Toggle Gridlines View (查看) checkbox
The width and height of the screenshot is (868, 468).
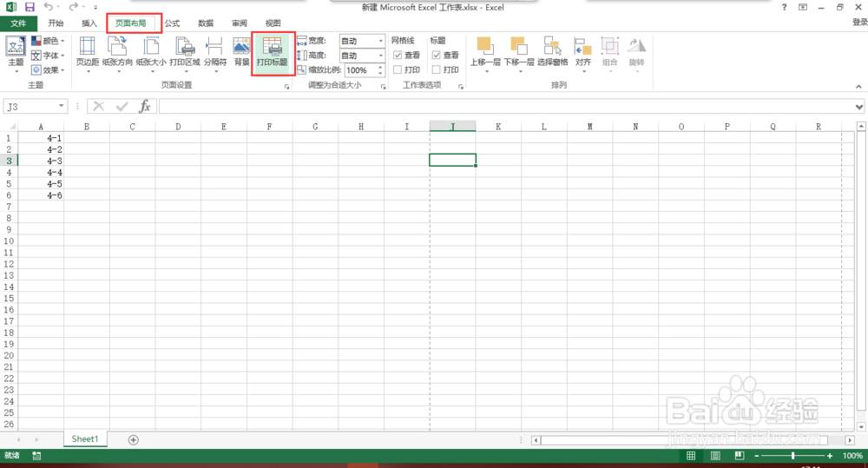[x=398, y=55]
